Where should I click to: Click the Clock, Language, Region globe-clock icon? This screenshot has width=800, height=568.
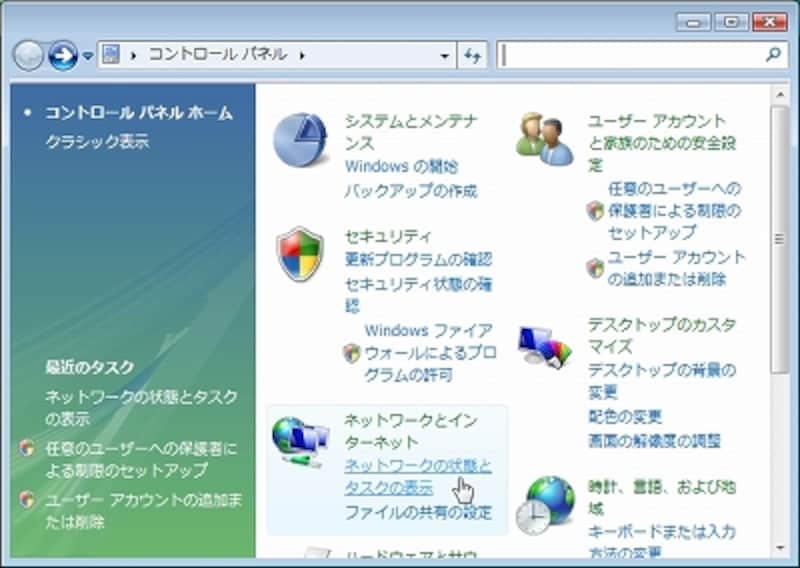(545, 505)
